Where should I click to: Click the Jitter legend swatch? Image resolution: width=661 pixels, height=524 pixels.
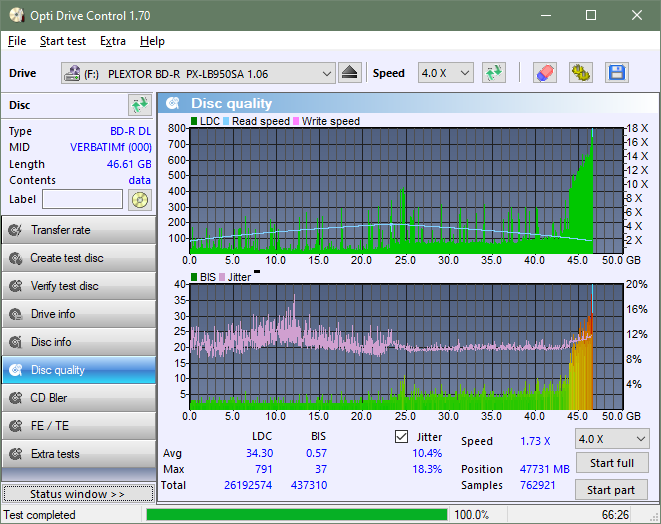(222, 277)
